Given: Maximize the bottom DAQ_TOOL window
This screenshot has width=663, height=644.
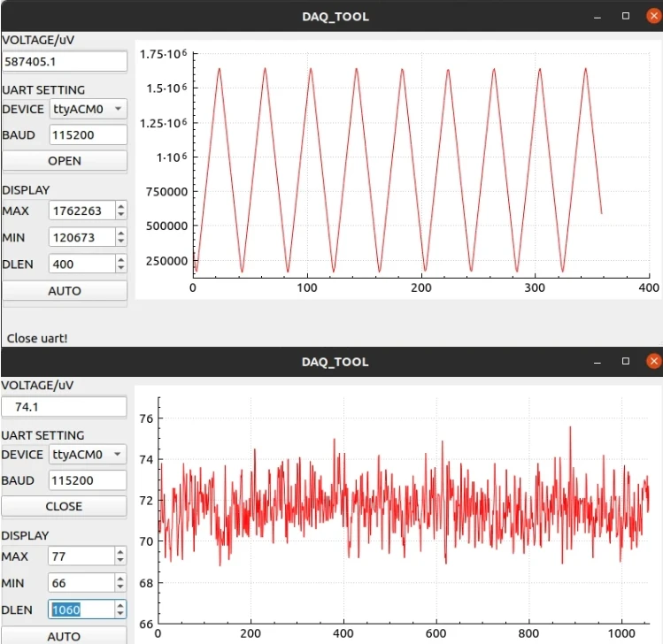Looking at the screenshot, I should pos(626,361).
